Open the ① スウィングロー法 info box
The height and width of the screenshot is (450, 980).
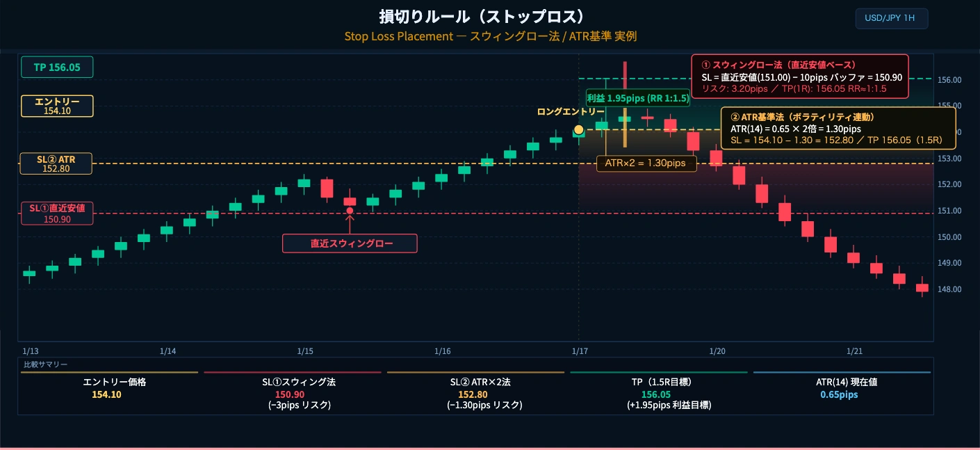tap(800, 79)
